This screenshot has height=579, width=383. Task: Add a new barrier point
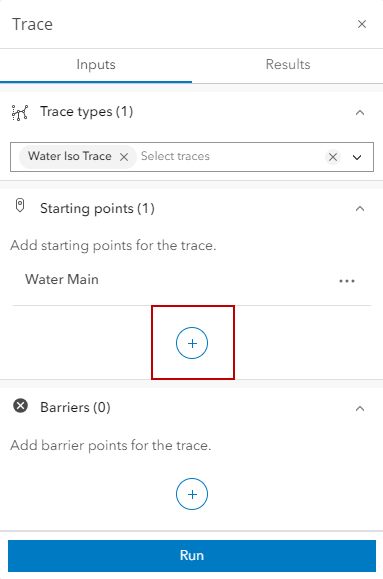(x=192, y=494)
